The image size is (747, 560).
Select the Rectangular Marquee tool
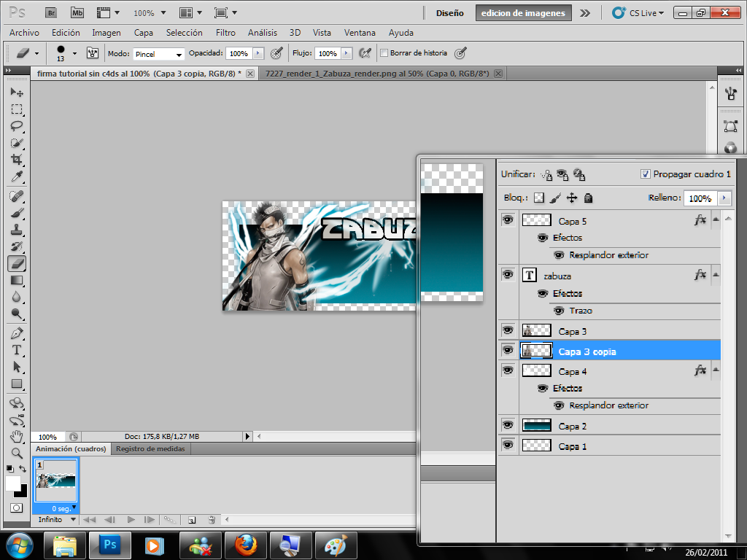coord(17,109)
